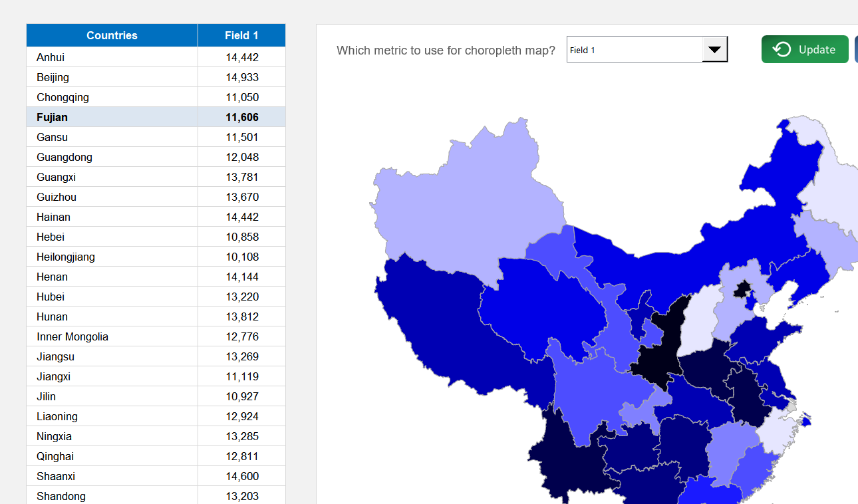Open the choropleth metric dropdown
Image resolution: width=858 pixels, height=504 pixels.
[x=646, y=49]
